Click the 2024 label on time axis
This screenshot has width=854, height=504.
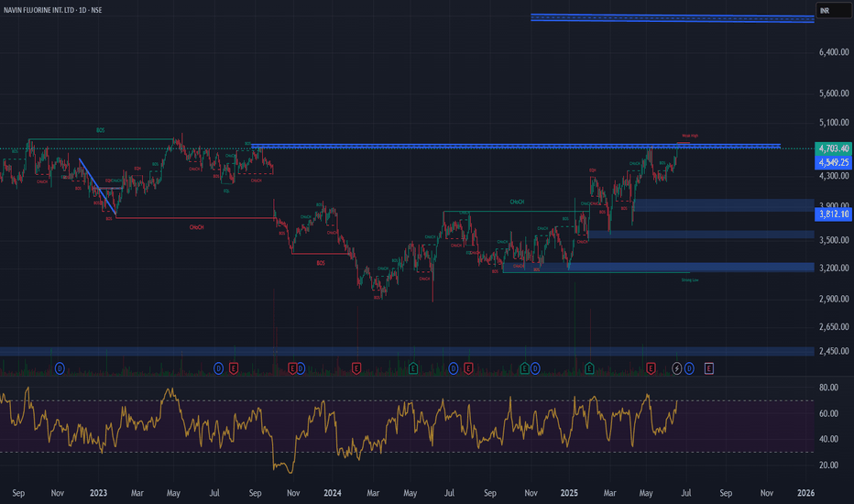tap(333, 493)
